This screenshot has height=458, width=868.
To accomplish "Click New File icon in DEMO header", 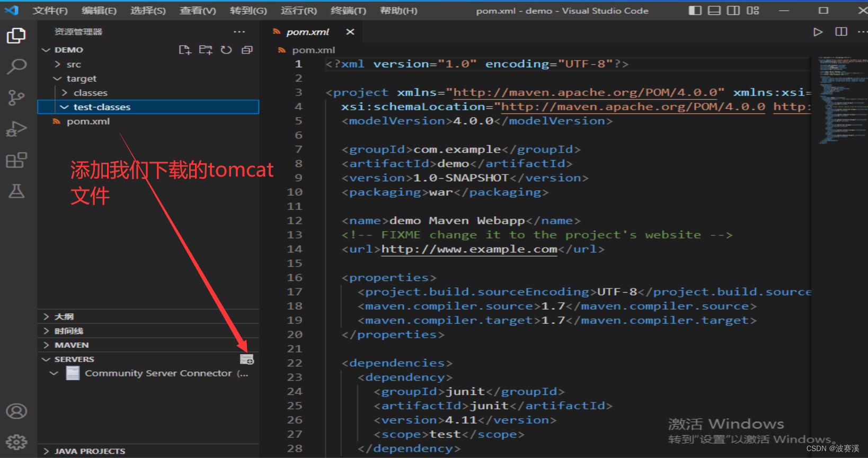I will click(x=184, y=50).
